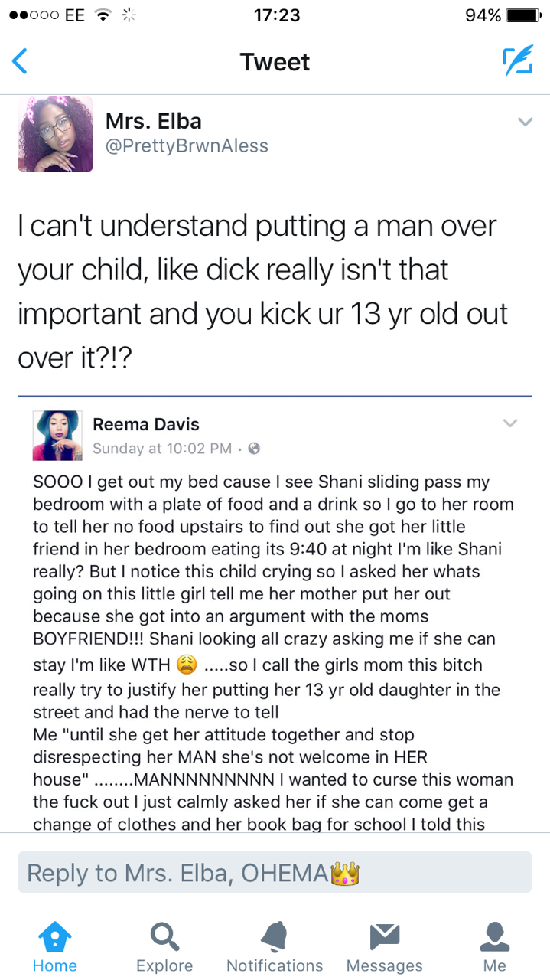Tap the back arrow icon
The width and height of the screenshot is (550, 980).
tap(21, 61)
